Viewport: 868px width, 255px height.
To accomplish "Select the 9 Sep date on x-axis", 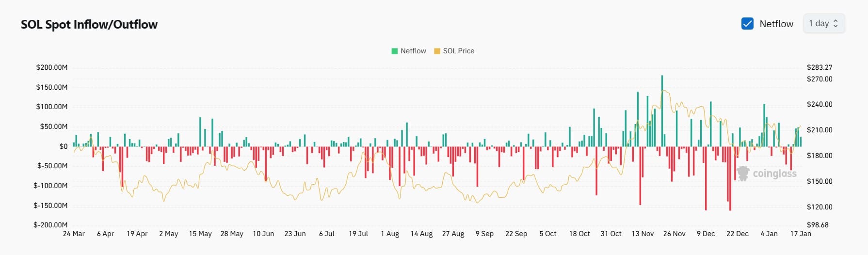I will [484, 234].
